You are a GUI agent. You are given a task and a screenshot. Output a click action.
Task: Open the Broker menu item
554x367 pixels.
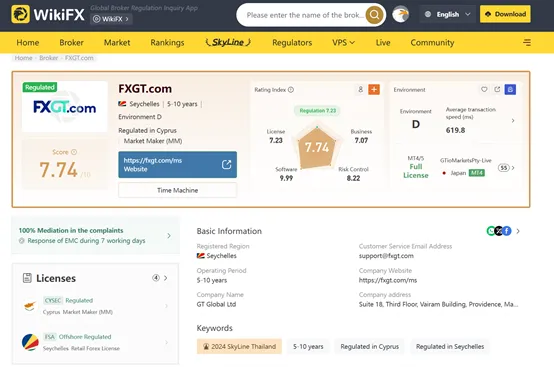tap(71, 43)
